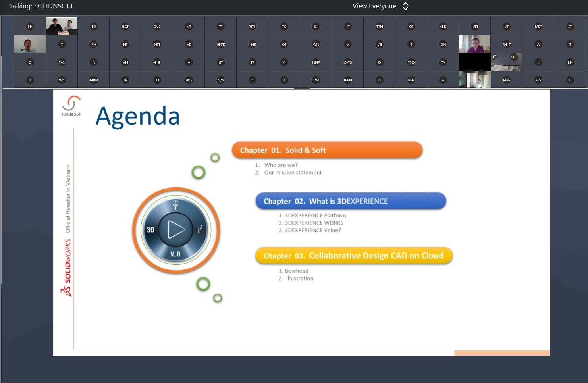
Task: Select participant GT avatar
Action: (221, 62)
